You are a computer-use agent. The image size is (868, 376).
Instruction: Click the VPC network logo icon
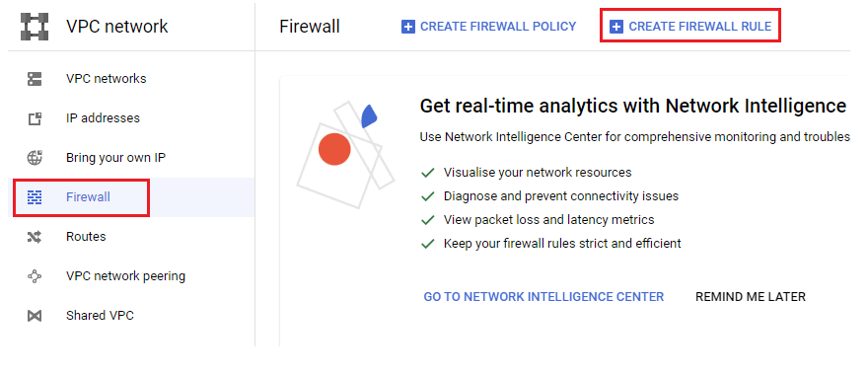pyautogui.click(x=35, y=27)
